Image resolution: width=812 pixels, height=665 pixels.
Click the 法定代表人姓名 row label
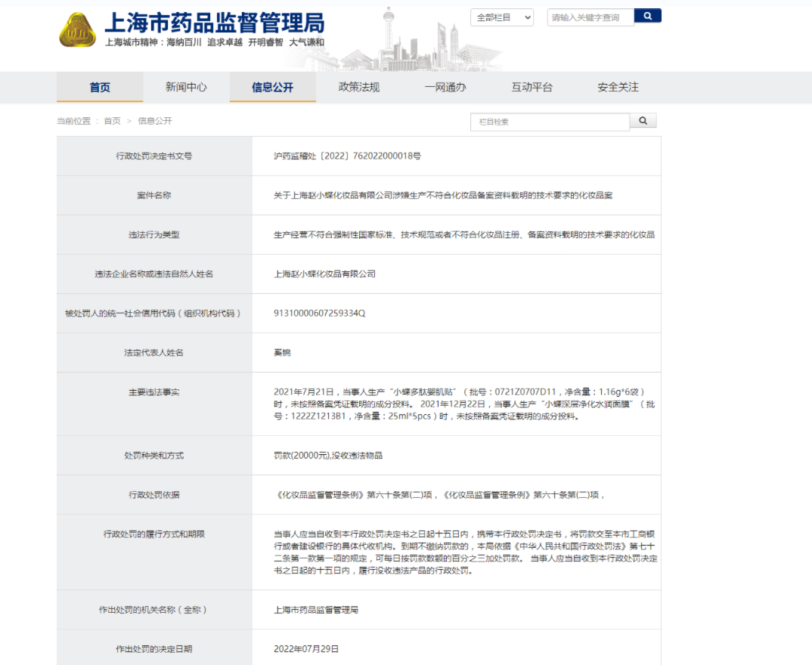coord(153,353)
